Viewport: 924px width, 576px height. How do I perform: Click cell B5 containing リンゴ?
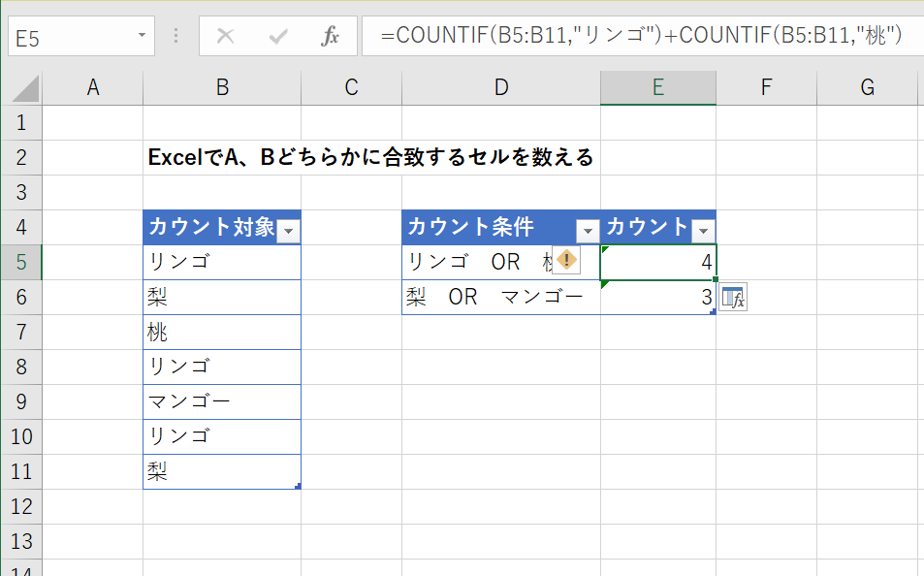[x=222, y=262]
